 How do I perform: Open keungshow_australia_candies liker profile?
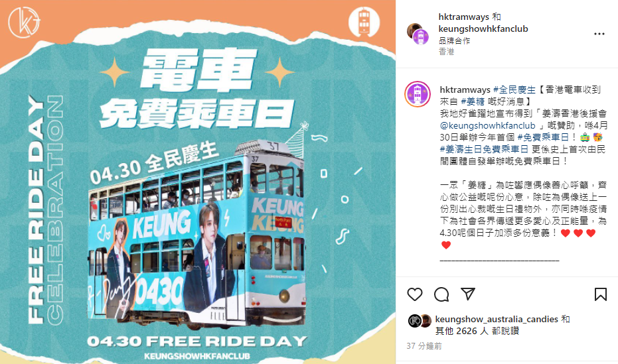point(497,319)
